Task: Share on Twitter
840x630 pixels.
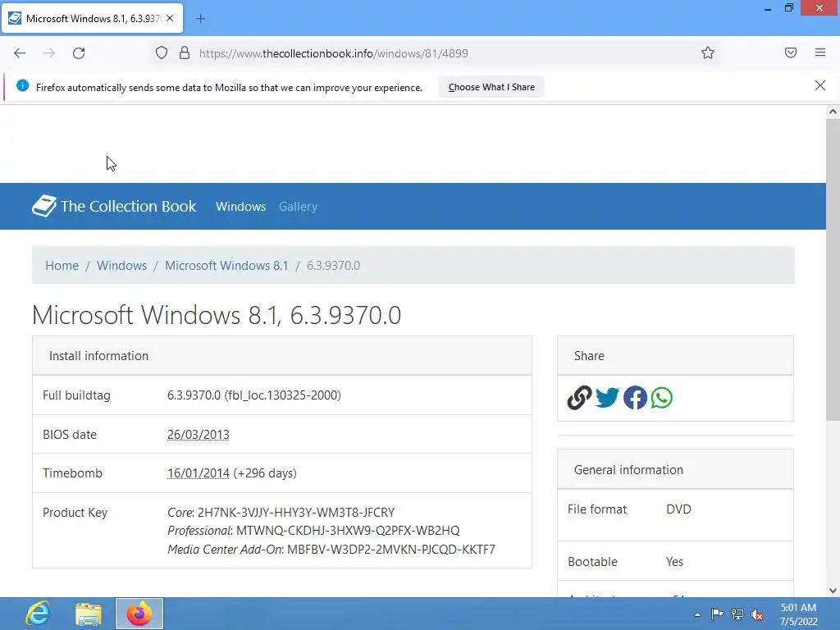Action: 607,398
